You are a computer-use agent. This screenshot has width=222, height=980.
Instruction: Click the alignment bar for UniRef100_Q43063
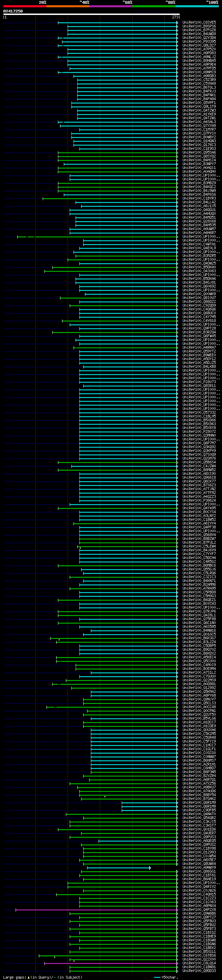tap(111, 271)
